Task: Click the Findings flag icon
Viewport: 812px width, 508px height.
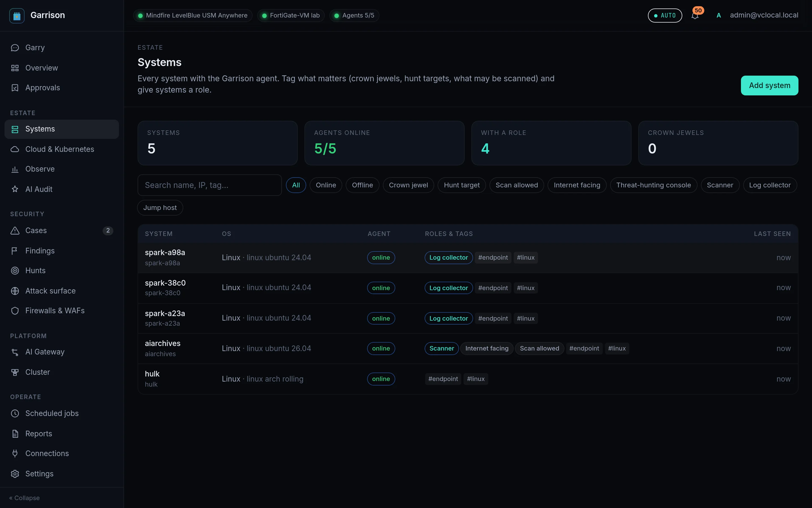Action: (15, 251)
